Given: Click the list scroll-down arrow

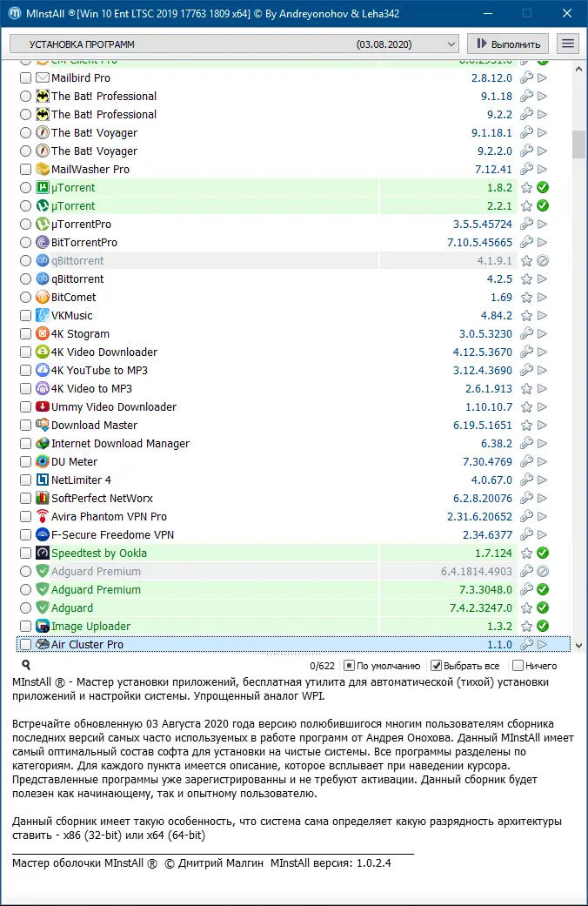Looking at the screenshot, I should pos(578,646).
